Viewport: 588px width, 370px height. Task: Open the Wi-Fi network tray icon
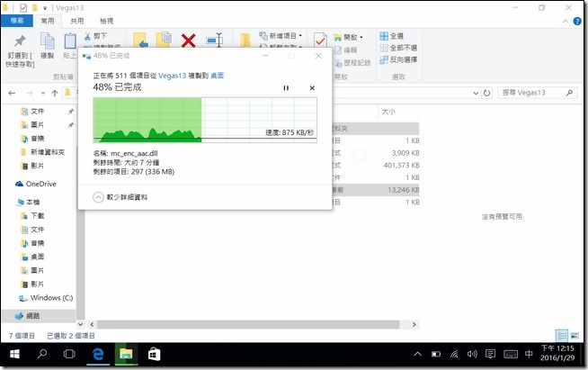click(x=454, y=354)
